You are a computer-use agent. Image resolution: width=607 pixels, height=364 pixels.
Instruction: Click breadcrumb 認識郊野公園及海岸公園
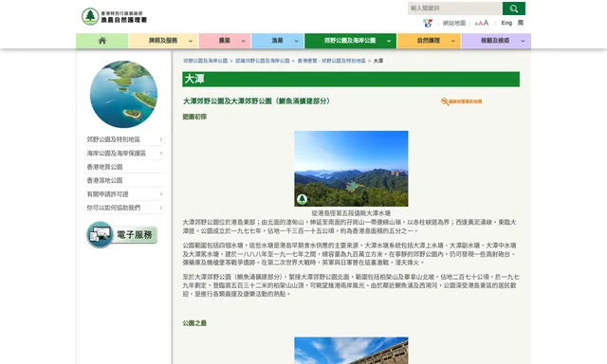coord(262,61)
